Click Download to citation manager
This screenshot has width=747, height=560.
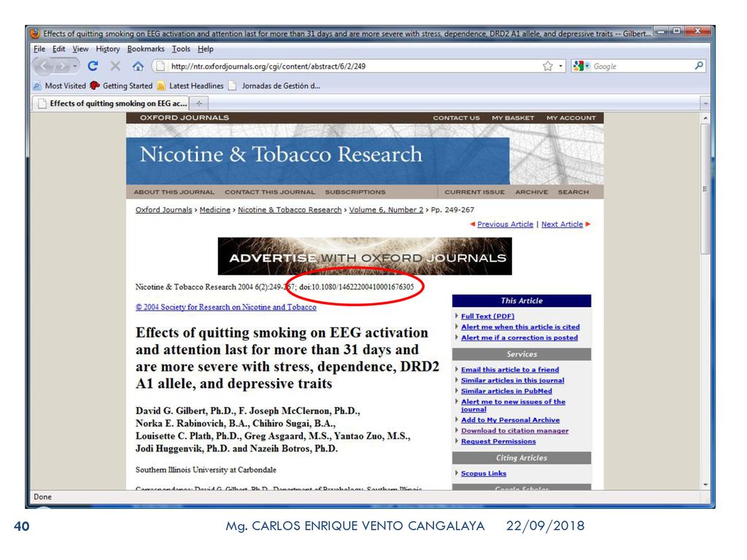click(x=514, y=430)
